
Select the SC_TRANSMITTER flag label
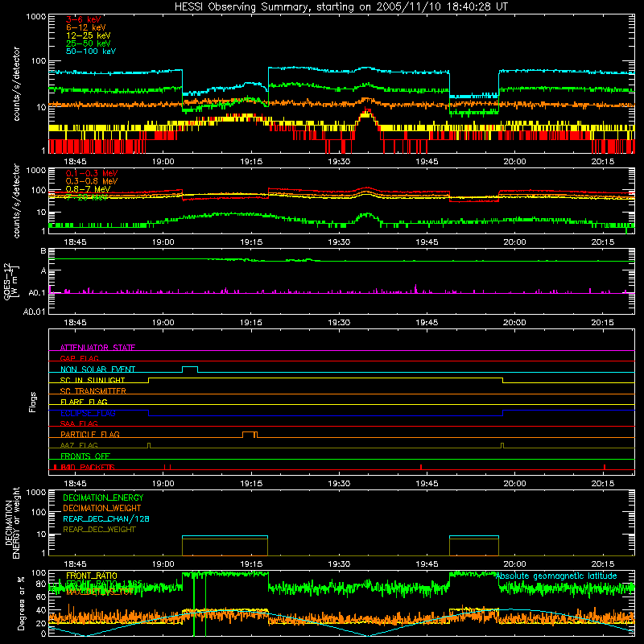pyautogui.click(x=93, y=390)
